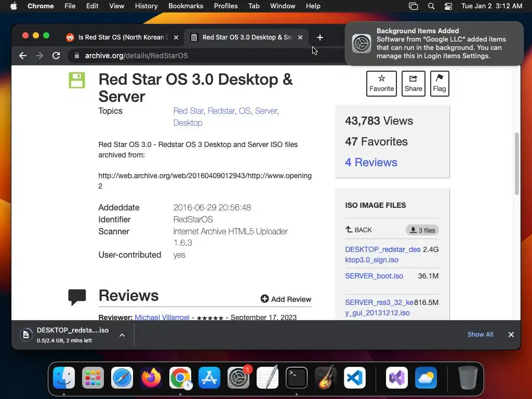Click the page vertical scrollbar
Image resolution: width=532 pixels, height=399 pixels.
point(517,164)
